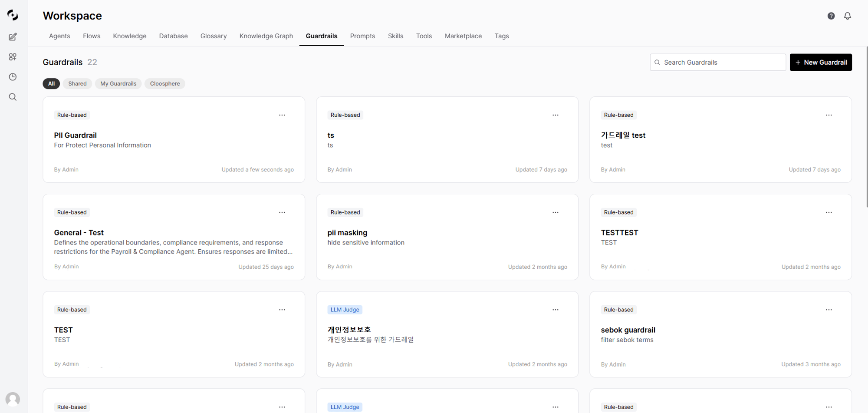Select the Cloosphere filter chip
The image size is (868, 413).
165,84
